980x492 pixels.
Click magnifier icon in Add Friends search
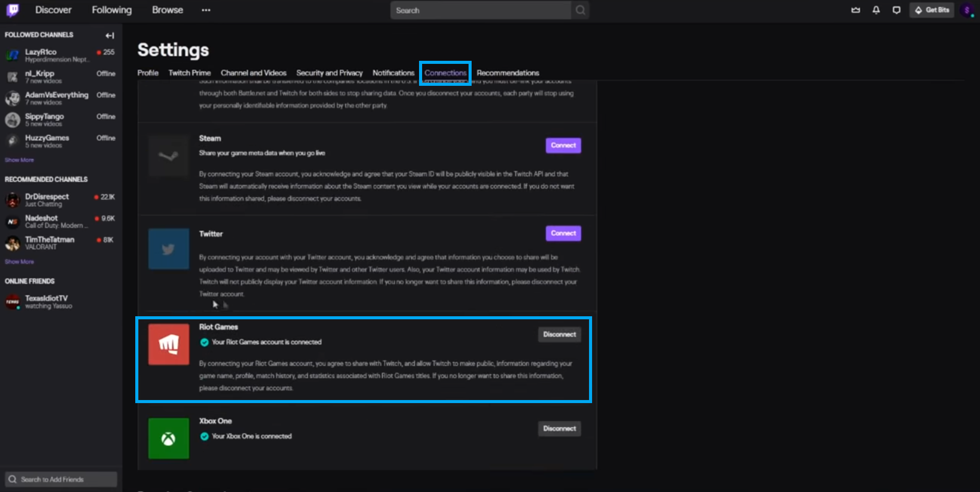13,479
